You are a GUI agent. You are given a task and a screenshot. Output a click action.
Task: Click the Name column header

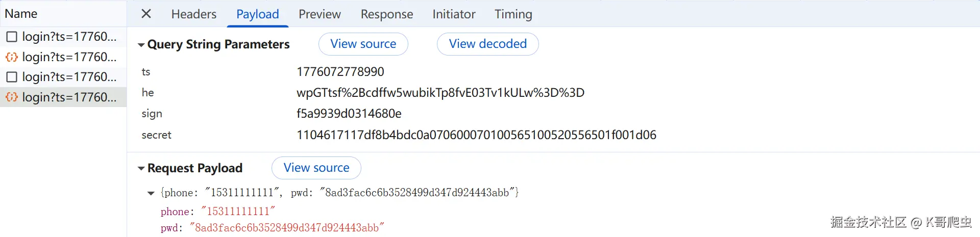click(x=21, y=14)
